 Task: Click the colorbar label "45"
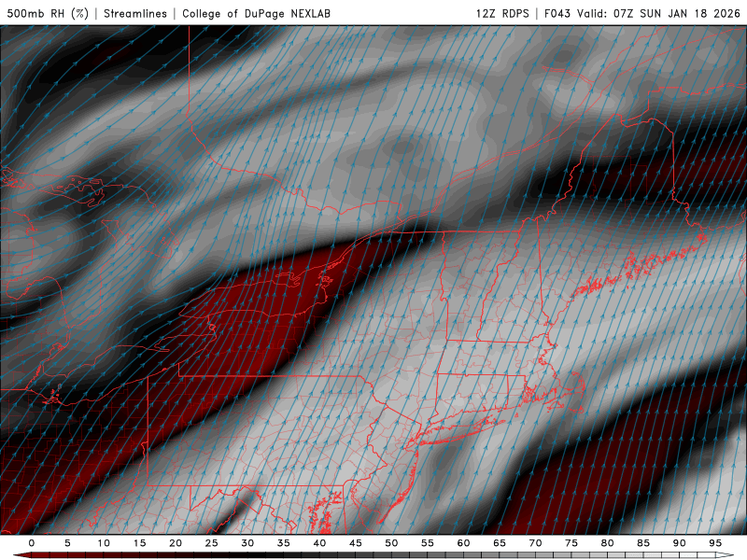(356, 543)
